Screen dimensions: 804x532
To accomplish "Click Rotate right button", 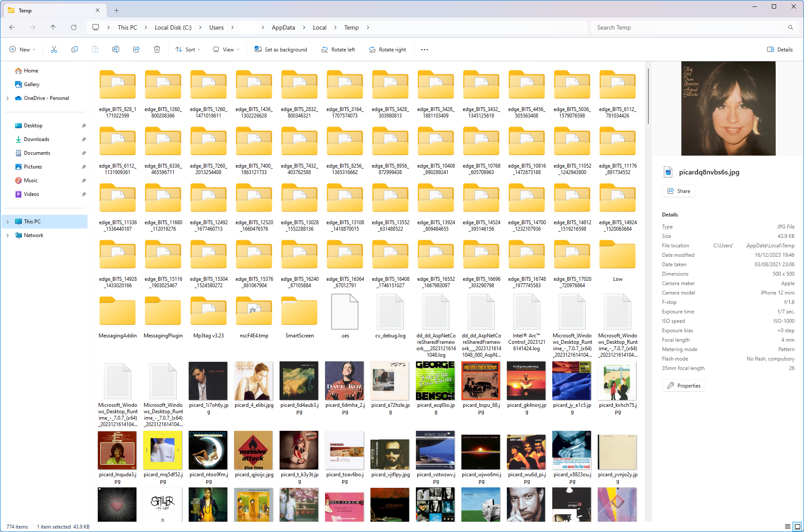I will [388, 50].
